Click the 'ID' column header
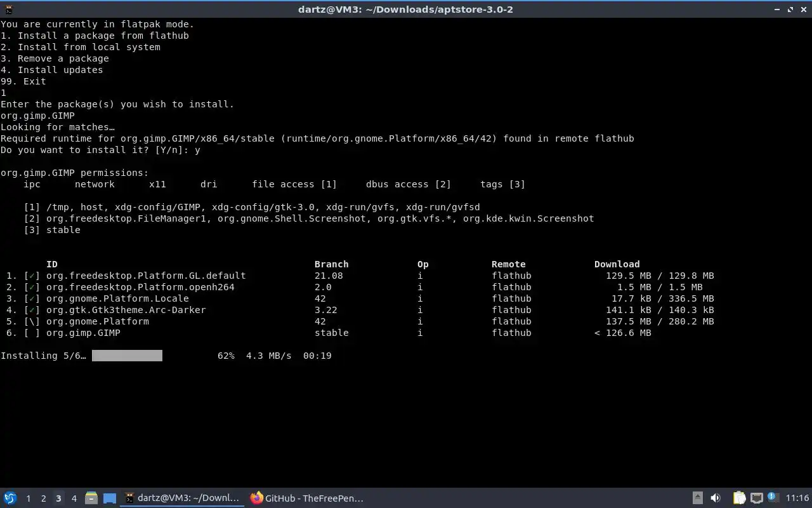 pos(52,264)
